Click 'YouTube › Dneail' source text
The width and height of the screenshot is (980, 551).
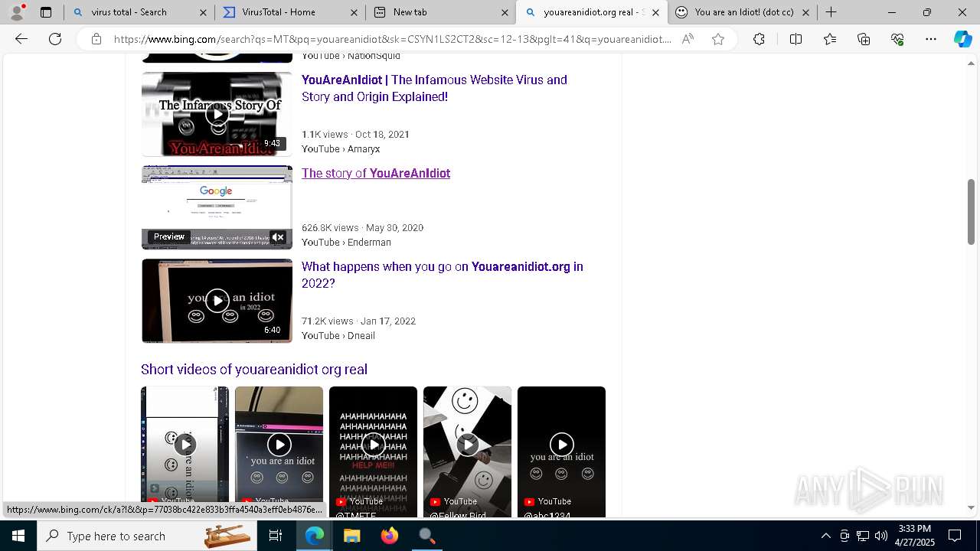click(x=338, y=336)
